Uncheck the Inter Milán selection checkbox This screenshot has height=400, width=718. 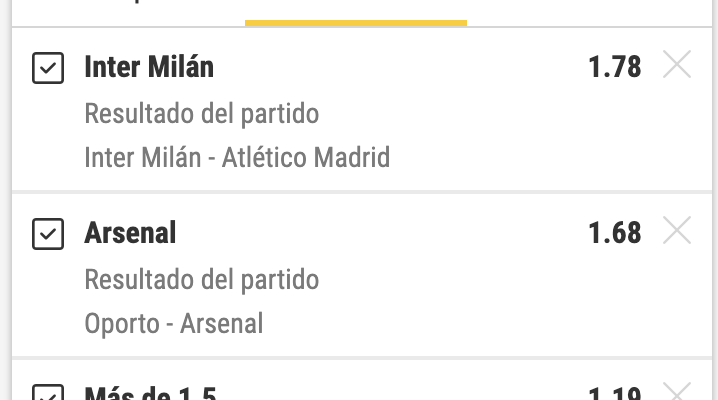(48, 68)
